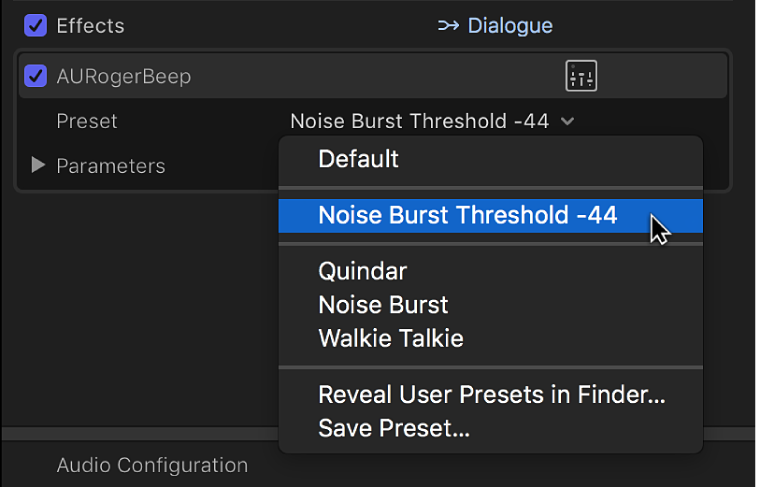Image resolution: width=758 pixels, height=488 pixels.
Task: Choose the Default preset
Action: [x=358, y=159]
